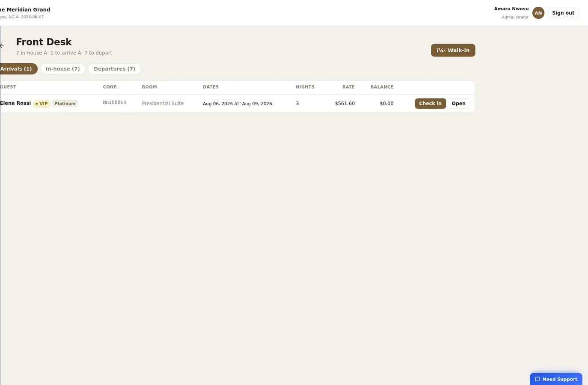The width and height of the screenshot is (588, 385).
Task: Click the chat icon in Need Support
Action: point(538,379)
